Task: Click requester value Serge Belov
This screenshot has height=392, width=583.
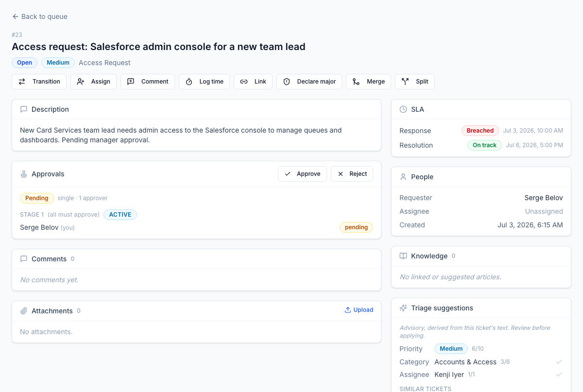Action: click(x=544, y=198)
